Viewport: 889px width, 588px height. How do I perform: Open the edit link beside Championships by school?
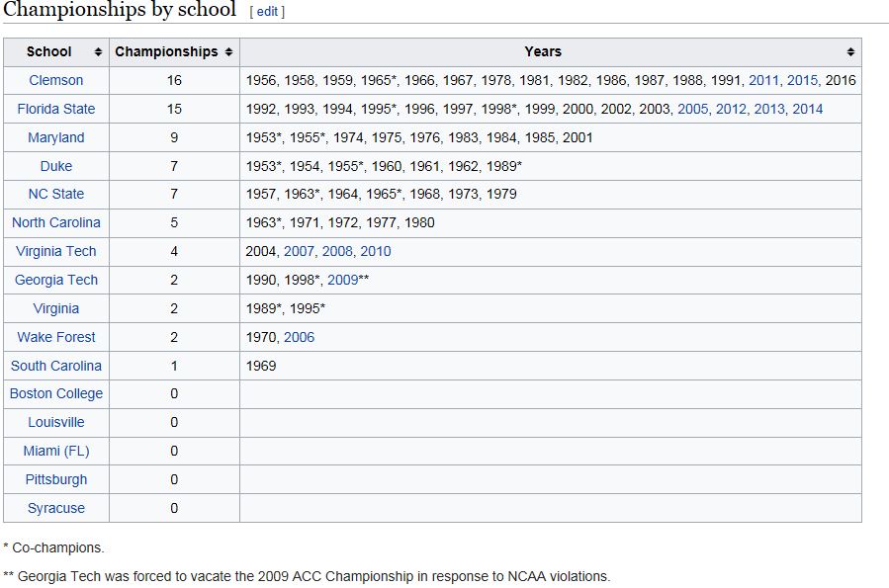[x=267, y=11]
